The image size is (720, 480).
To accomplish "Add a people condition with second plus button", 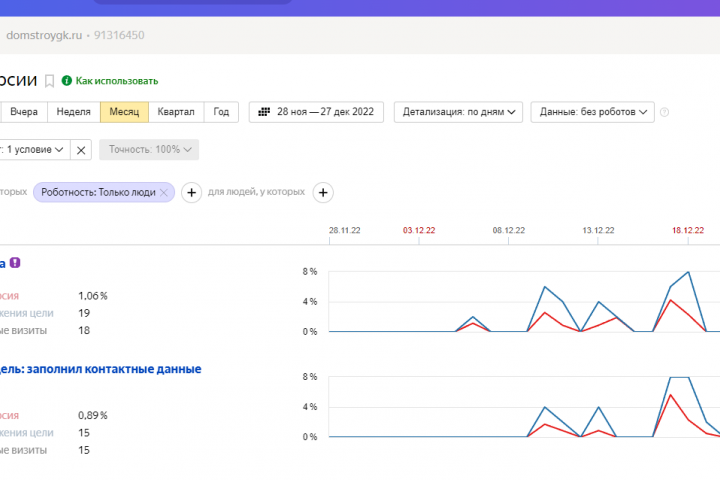I will pos(323,192).
